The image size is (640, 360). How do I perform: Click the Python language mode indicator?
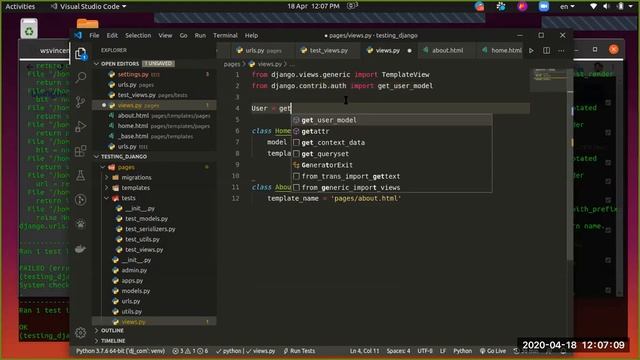(x=462, y=351)
